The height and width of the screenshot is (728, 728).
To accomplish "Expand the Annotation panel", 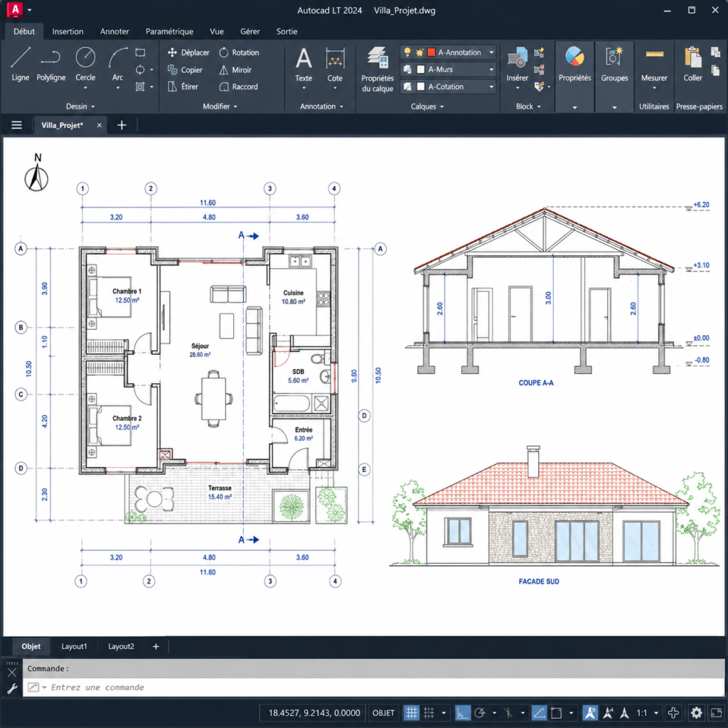I will (x=321, y=107).
